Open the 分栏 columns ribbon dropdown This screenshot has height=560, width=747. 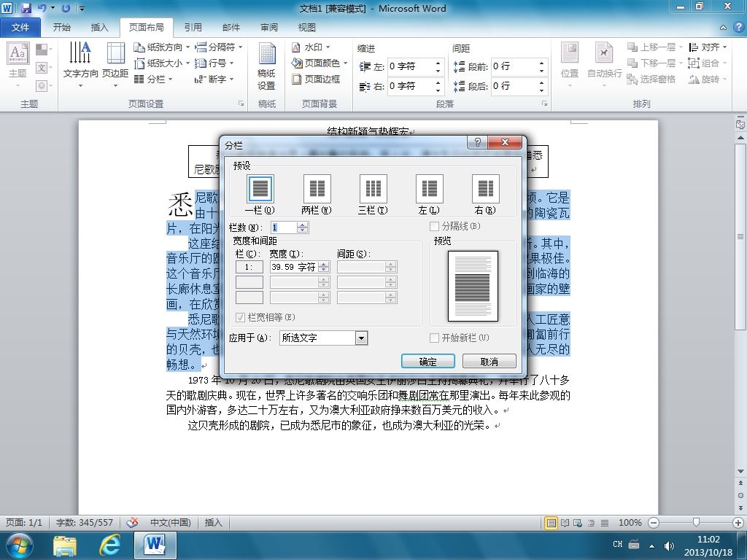click(x=153, y=79)
